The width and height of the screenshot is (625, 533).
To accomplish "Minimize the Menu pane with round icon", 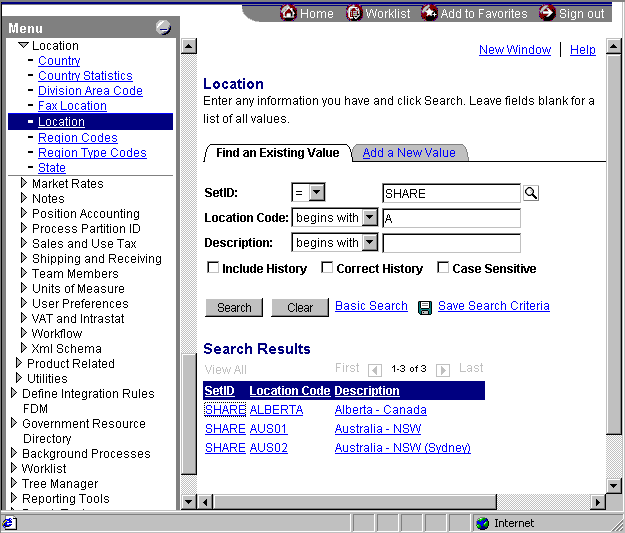I will tap(163, 27).
